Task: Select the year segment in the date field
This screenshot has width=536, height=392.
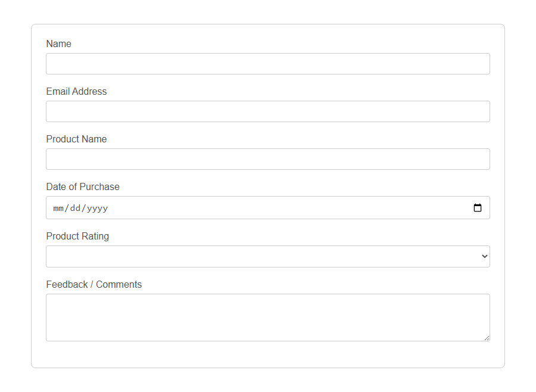Action: click(x=96, y=208)
